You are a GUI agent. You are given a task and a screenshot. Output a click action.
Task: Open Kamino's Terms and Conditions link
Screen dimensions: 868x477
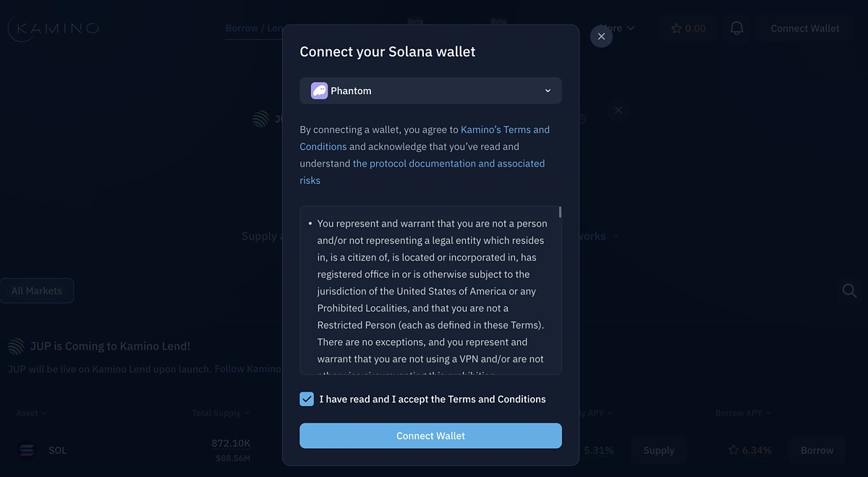(506, 129)
